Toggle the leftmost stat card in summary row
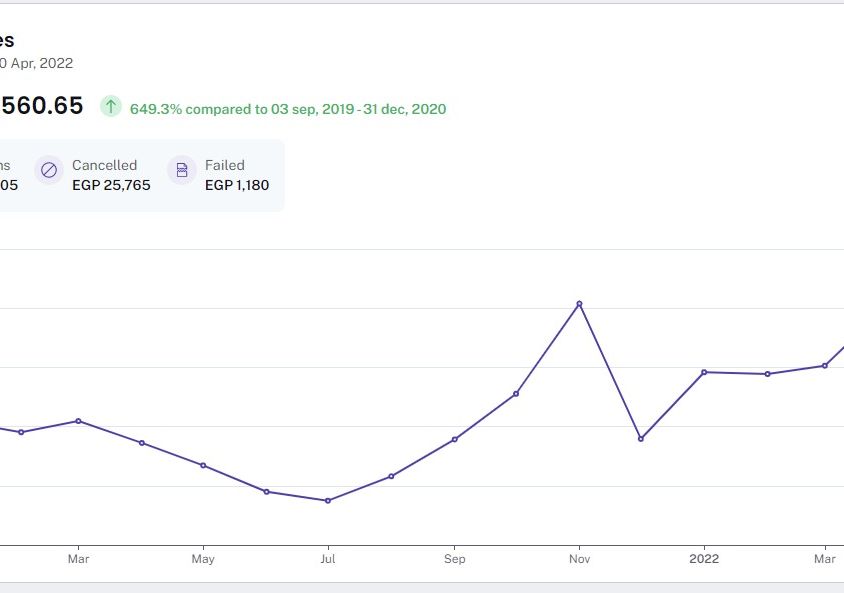 [x=10, y=175]
